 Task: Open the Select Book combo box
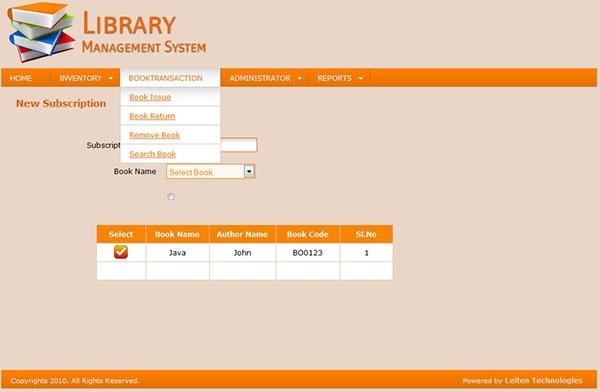point(210,172)
